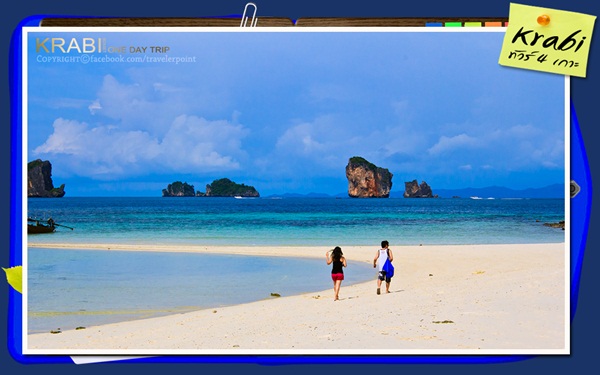Click the ONE DAY TRIP subtitle

[x=139, y=50]
